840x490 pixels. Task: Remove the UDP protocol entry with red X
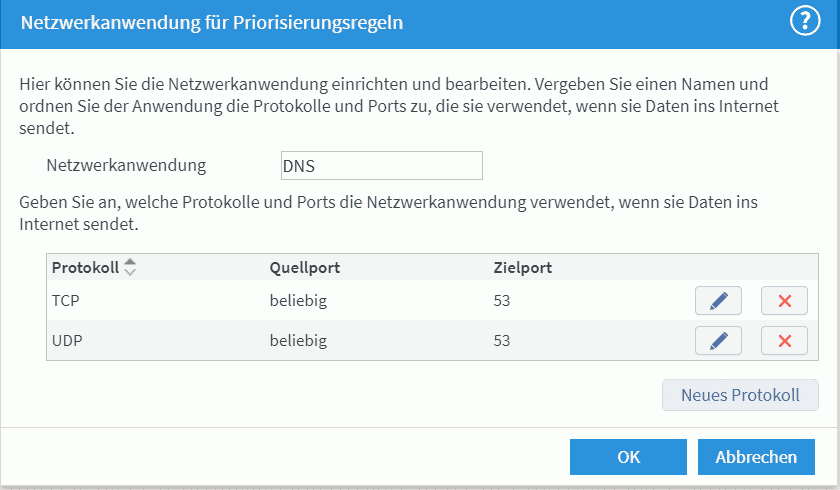pyautogui.click(x=784, y=341)
